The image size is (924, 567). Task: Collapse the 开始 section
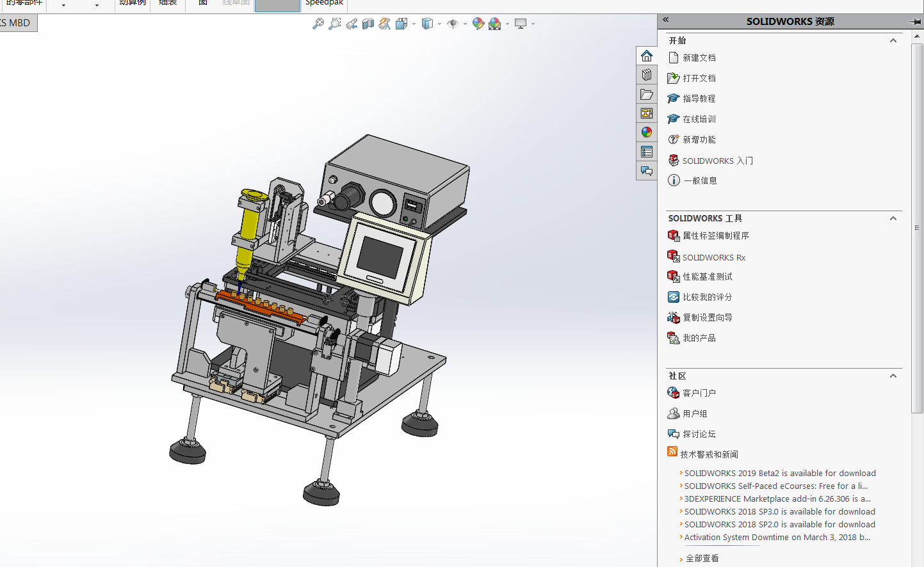[x=893, y=40]
